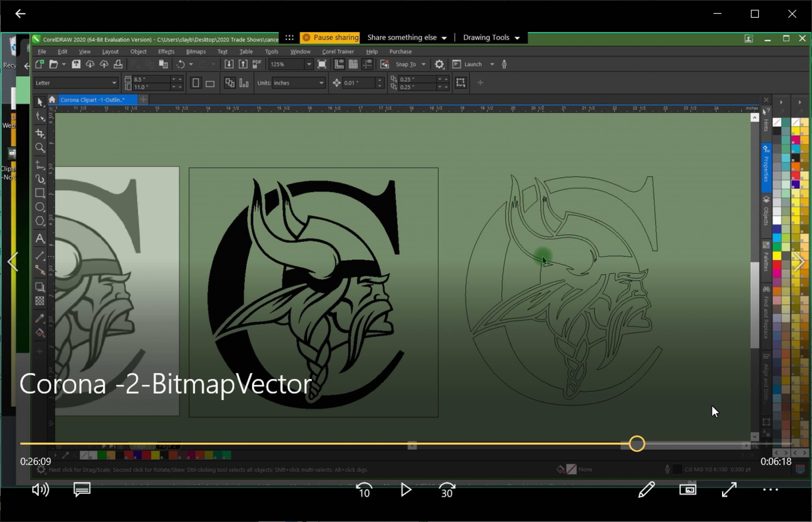This screenshot has height=522, width=812.
Task: Click the New document icon
Action: click(x=39, y=64)
